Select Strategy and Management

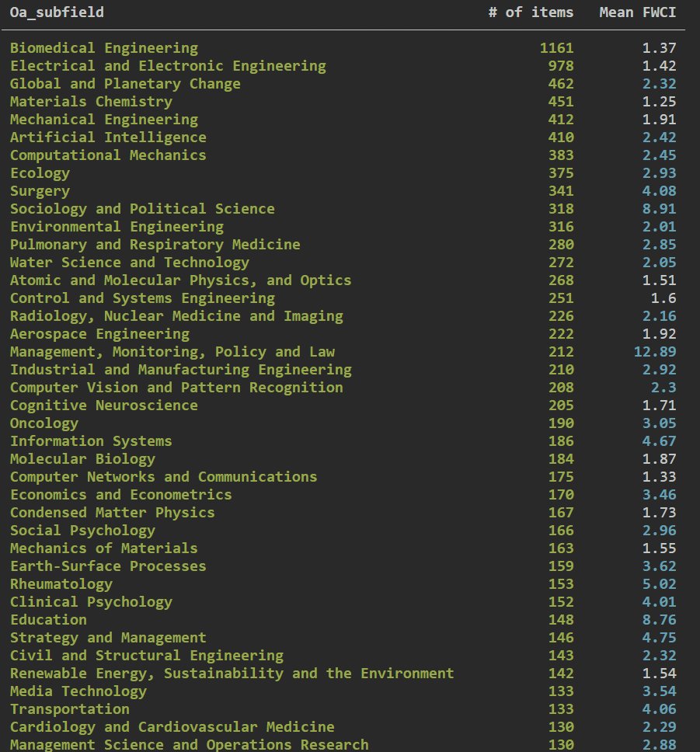click(x=109, y=637)
